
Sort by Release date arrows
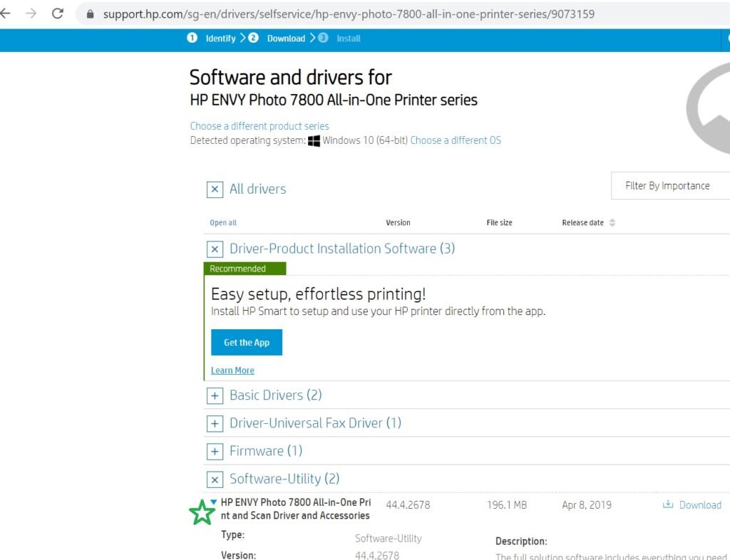(x=612, y=223)
